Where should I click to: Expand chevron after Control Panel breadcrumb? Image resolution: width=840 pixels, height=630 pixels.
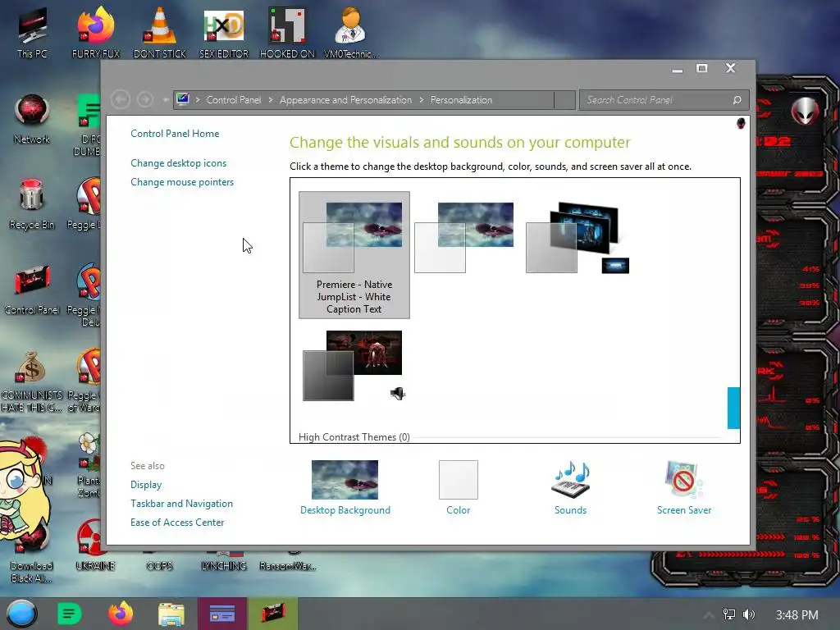click(271, 99)
